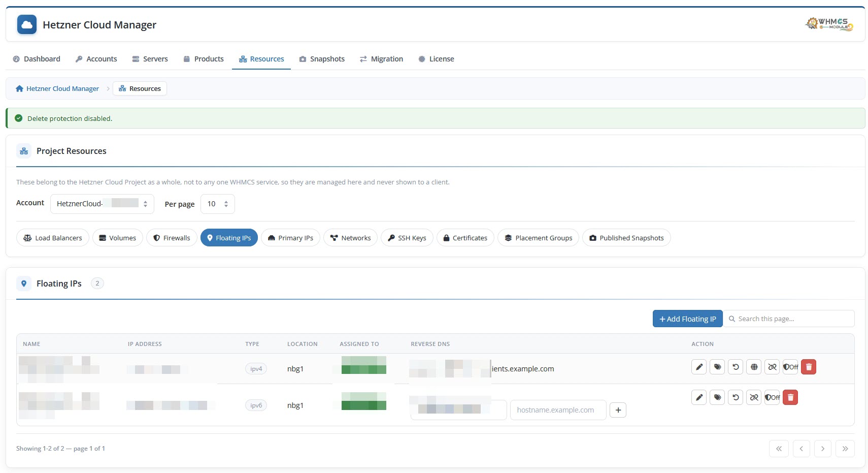The width and height of the screenshot is (868, 473).
Task: Show the Load Balancers resources
Action: [x=53, y=238]
